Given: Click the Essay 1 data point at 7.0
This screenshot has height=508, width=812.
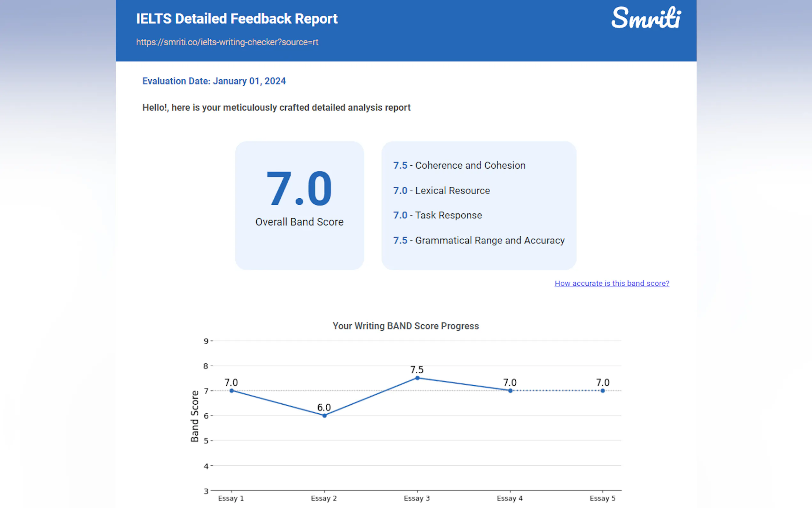Looking at the screenshot, I should coord(232,390).
